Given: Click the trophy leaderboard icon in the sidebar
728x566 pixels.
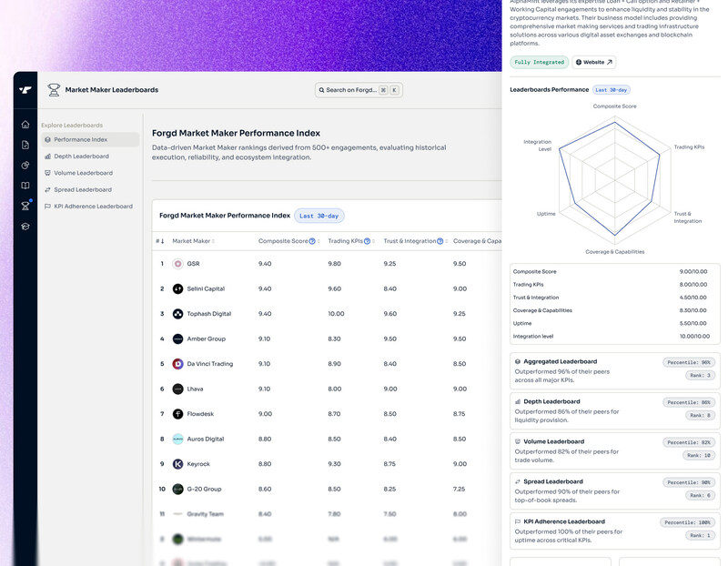Looking at the screenshot, I should pos(25,206).
